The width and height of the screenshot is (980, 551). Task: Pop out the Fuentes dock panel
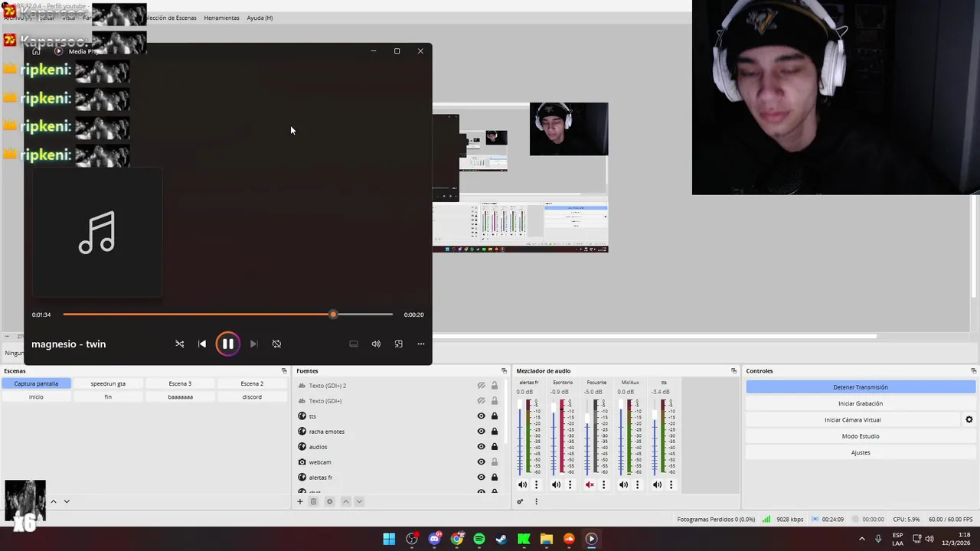(x=504, y=371)
